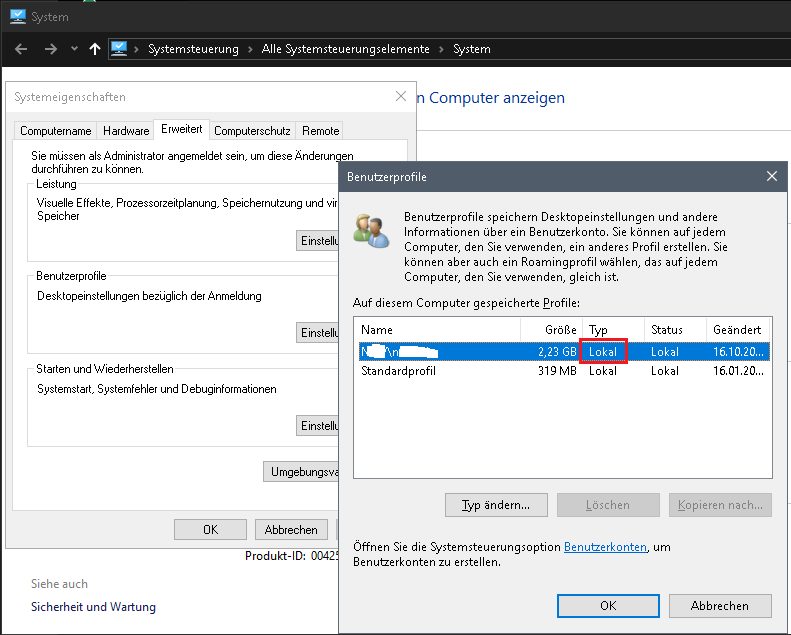This screenshot has height=635, width=791.
Task: Click OK in Systemeigenschaften dialog
Action: (x=210, y=530)
